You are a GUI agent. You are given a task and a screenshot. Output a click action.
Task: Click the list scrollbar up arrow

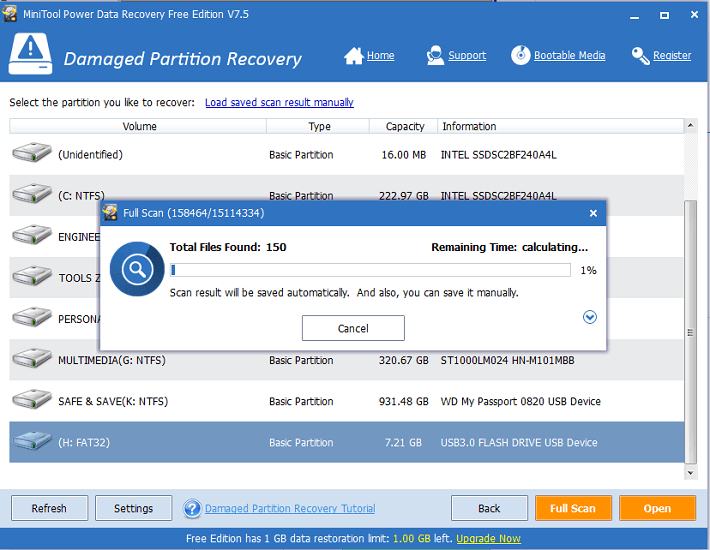[x=690, y=125]
